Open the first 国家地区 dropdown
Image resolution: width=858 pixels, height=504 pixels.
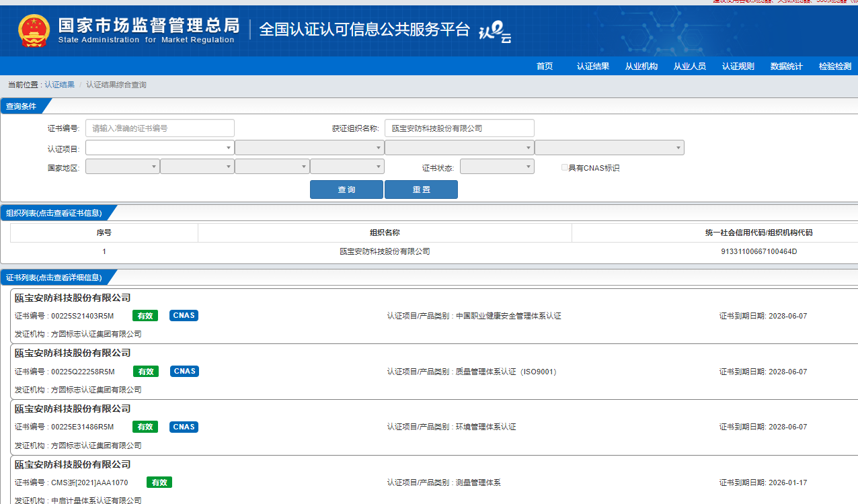tap(122, 167)
